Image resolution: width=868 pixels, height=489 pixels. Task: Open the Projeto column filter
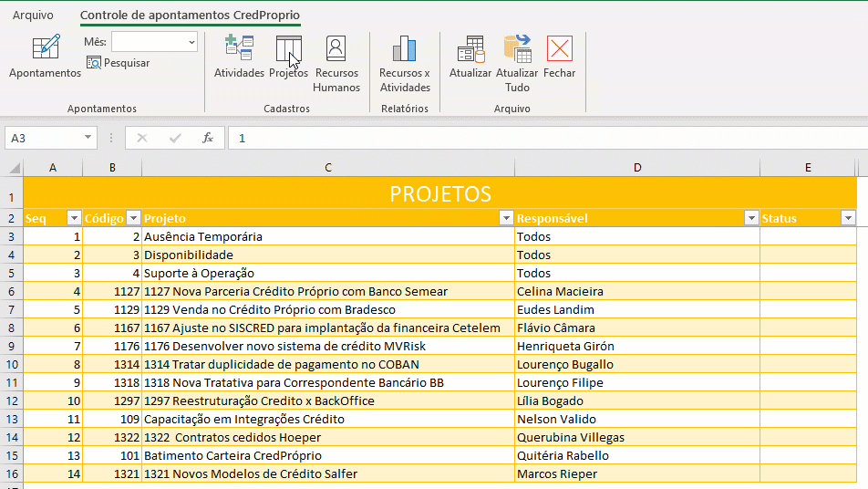click(x=506, y=218)
